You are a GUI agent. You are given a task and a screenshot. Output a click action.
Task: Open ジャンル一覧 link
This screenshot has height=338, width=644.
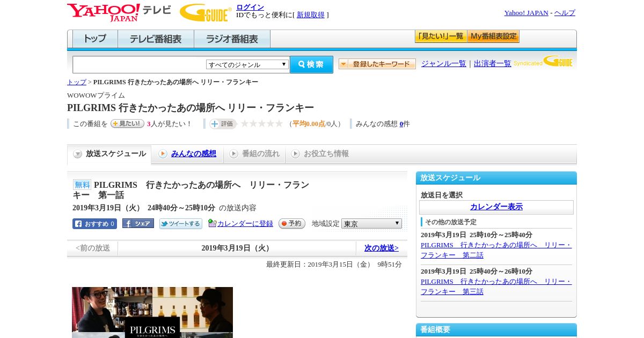pyautogui.click(x=444, y=63)
